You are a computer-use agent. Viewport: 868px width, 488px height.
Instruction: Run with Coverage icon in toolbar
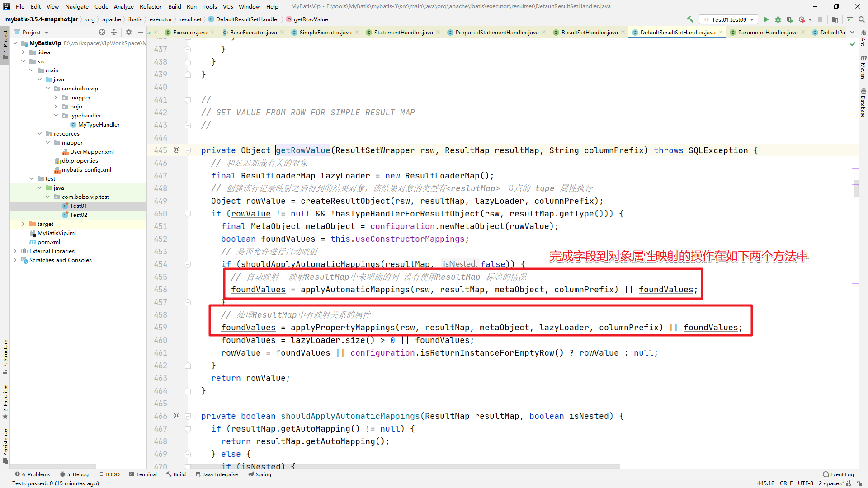[x=790, y=19]
